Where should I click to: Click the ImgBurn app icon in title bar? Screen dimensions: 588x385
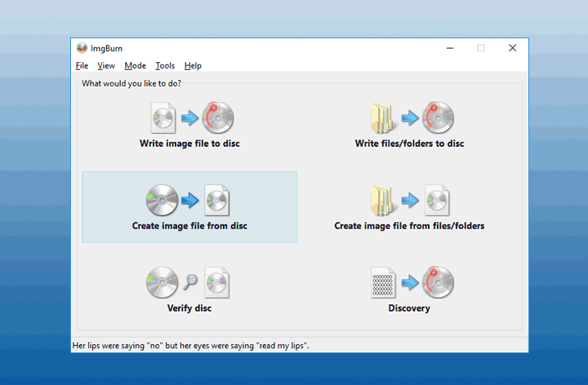(x=82, y=48)
